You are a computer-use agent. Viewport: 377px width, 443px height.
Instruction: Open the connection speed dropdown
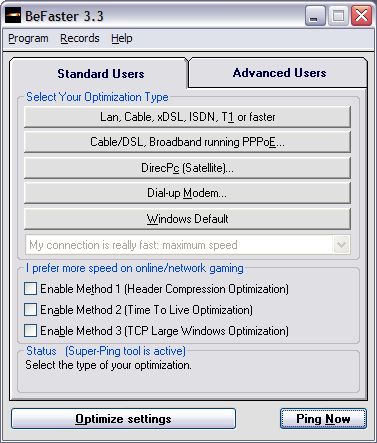click(341, 245)
